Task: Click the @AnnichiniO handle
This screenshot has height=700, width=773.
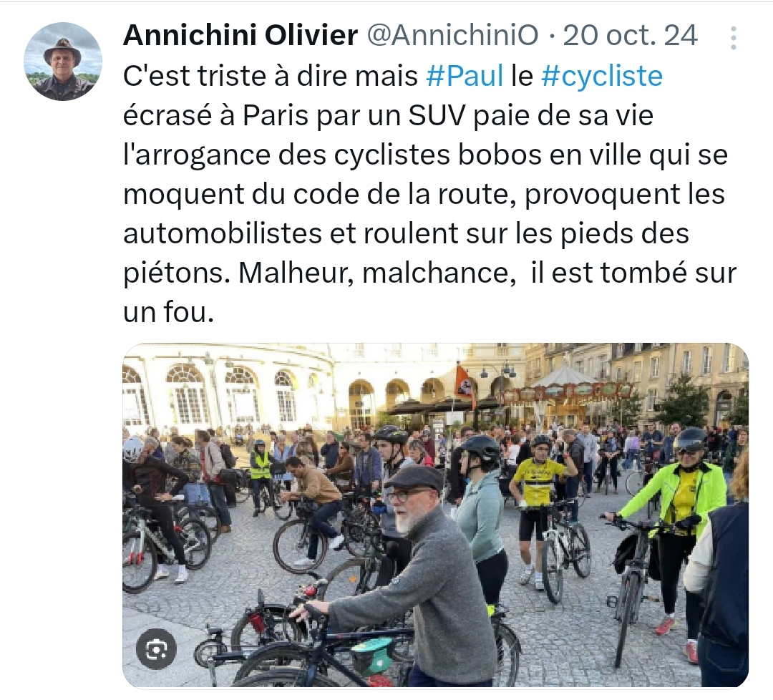Action: [x=453, y=36]
